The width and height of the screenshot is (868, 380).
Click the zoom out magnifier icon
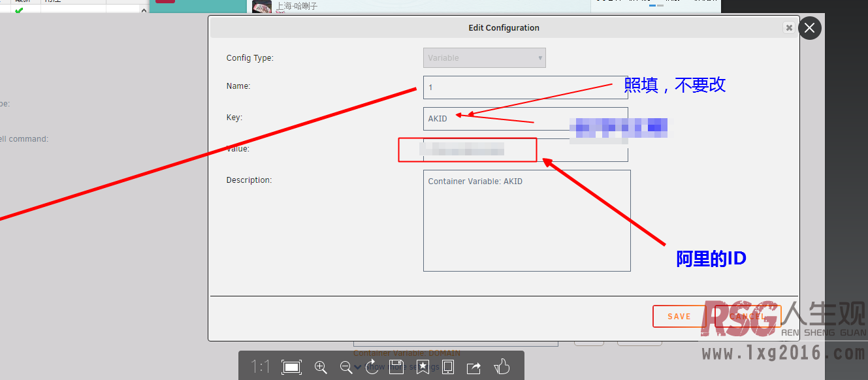click(x=346, y=367)
